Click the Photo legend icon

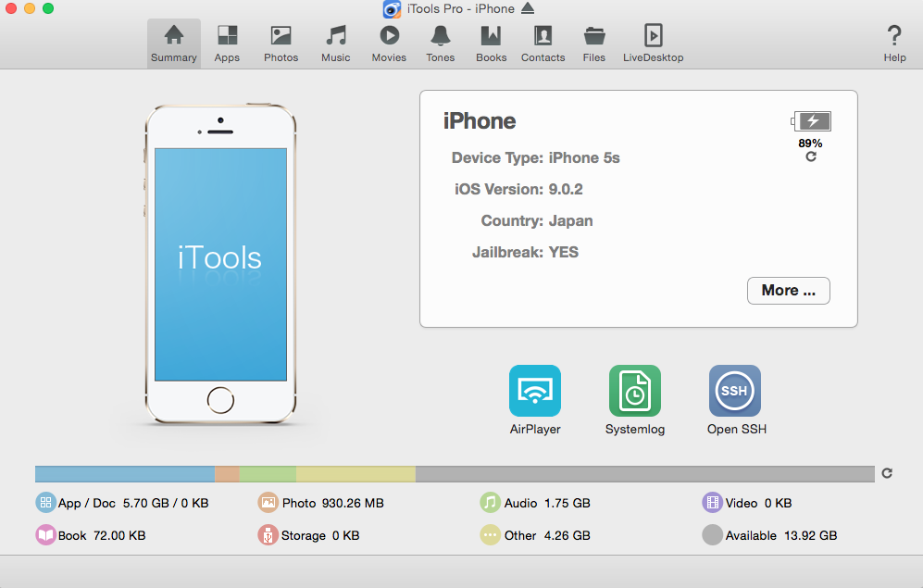coord(268,503)
